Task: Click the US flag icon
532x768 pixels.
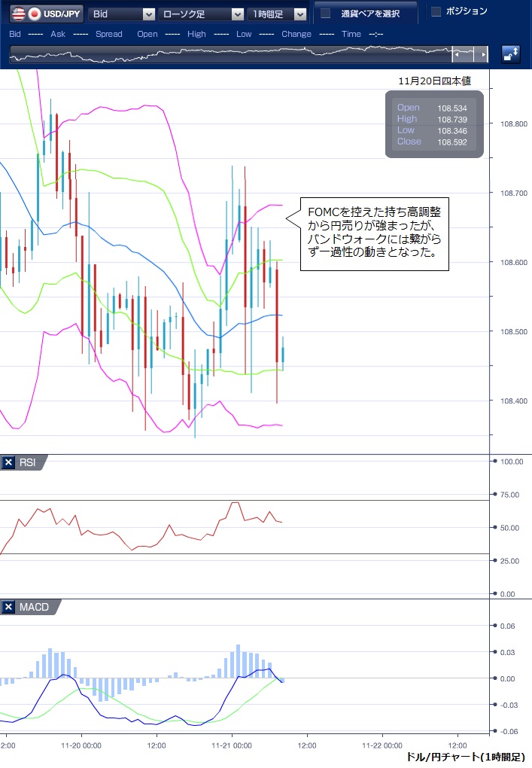Action: pyautogui.click(x=17, y=14)
